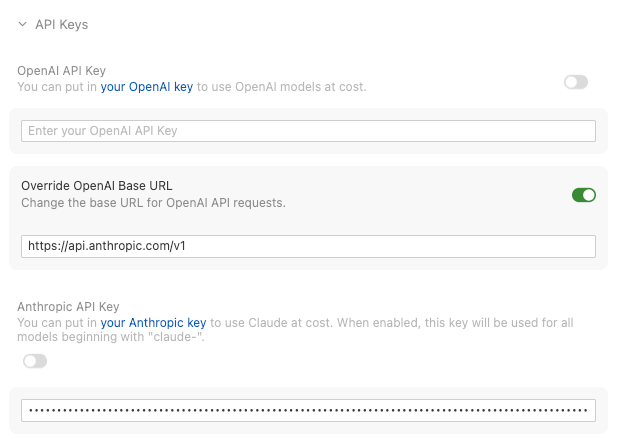Viewport: 628px width, 439px height.
Task: Click the base URL field containing api.anthropic.com
Action: [308, 245]
